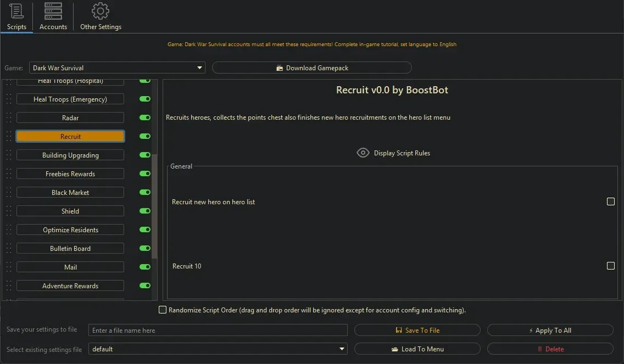Select the Radar script
The width and height of the screenshot is (624, 364).
(x=70, y=117)
